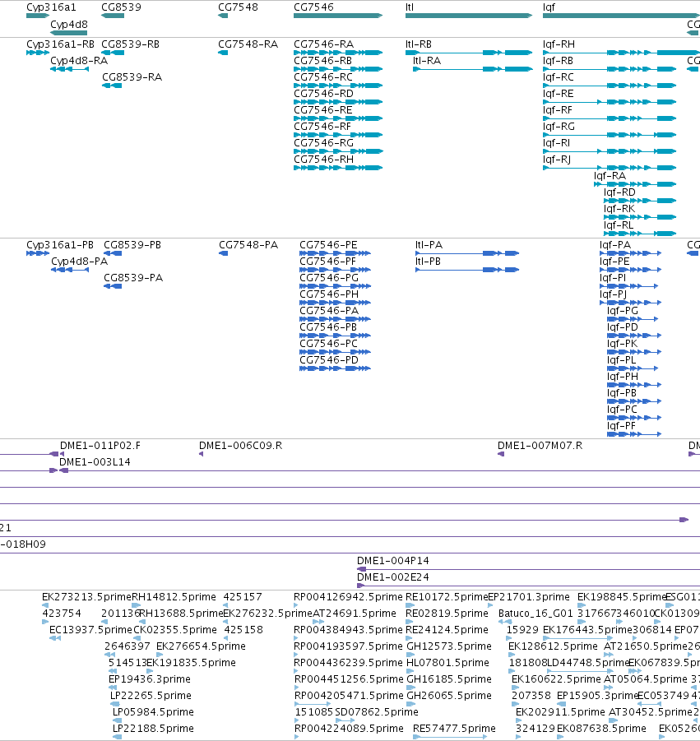The image size is (700, 741).
Task: Click transcript label lqf-RL
Action: tap(619, 225)
